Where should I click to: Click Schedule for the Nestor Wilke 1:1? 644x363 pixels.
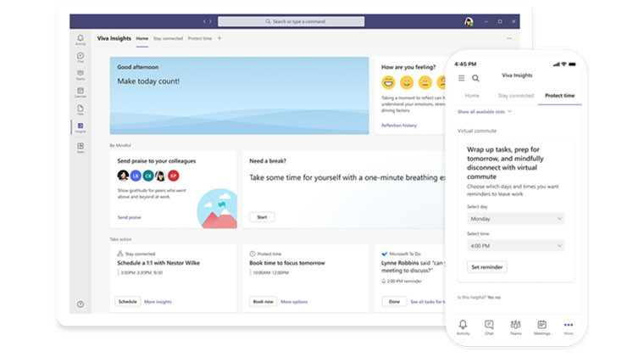[127, 302]
